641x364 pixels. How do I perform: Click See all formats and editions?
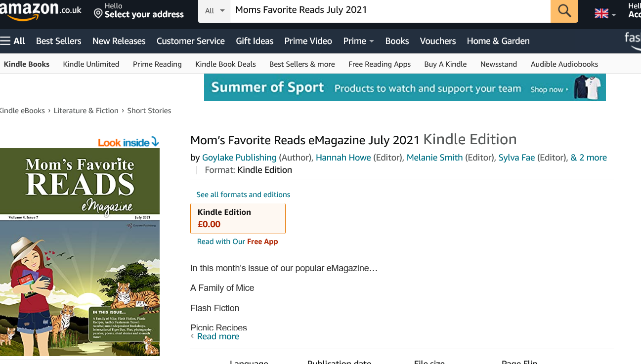(243, 195)
